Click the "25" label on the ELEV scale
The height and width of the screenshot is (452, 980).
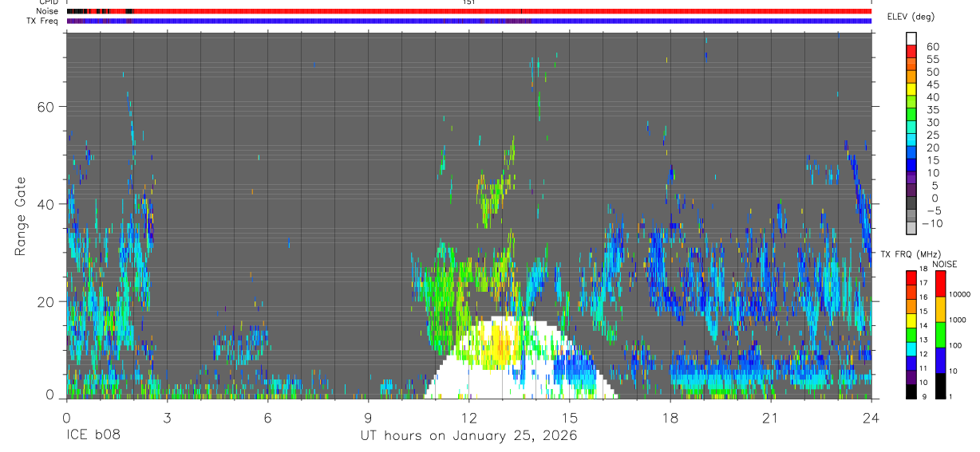click(x=932, y=135)
